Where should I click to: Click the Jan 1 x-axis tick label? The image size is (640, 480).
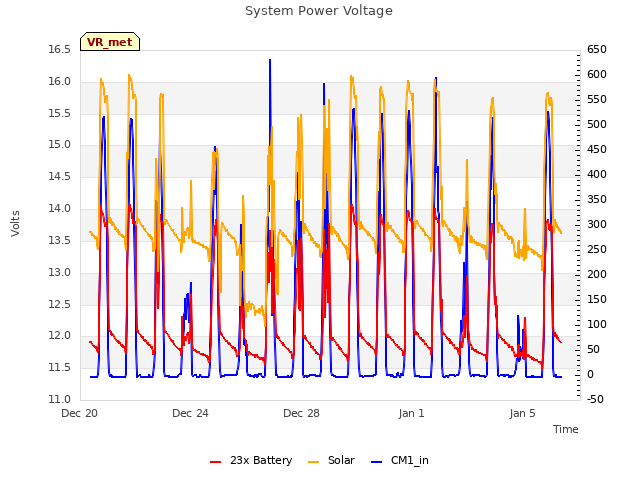(411, 413)
